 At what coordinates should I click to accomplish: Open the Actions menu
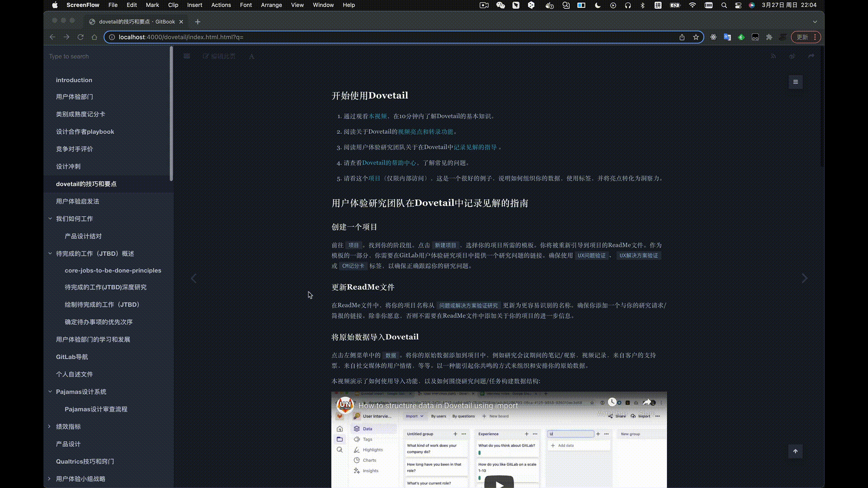point(221,5)
